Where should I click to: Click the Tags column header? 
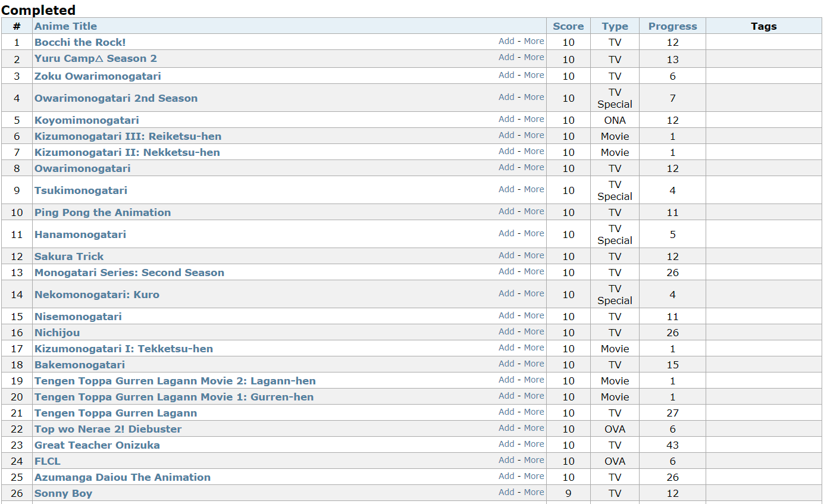coord(763,26)
